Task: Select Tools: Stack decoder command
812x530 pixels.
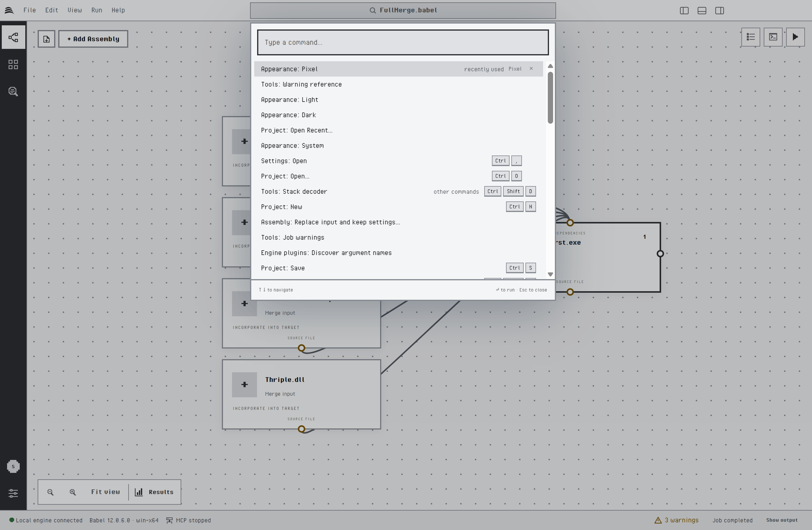Action: click(x=398, y=192)
